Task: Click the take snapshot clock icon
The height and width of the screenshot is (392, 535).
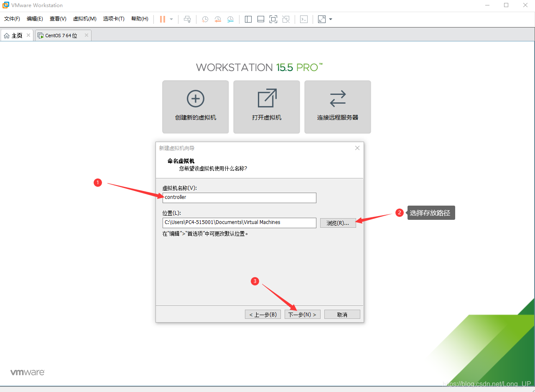Action: pos(205,19)
